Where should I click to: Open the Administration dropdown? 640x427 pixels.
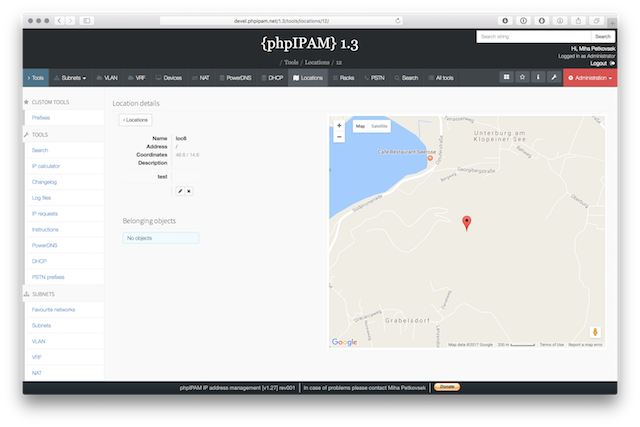coord(590,77)
